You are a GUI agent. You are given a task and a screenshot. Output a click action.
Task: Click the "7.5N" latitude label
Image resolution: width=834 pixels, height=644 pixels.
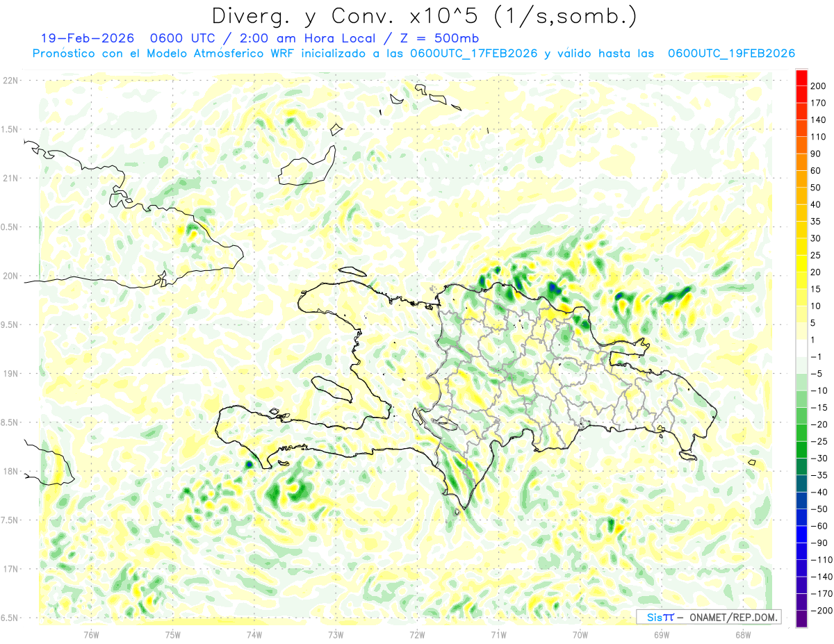point(10,520)
